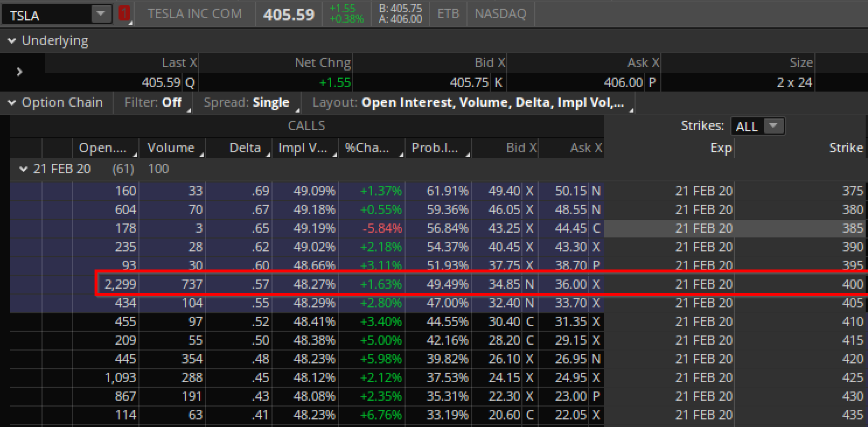Click the 410 strike cell
Viewport: 868px width, 427px height.
coord(801,321)
